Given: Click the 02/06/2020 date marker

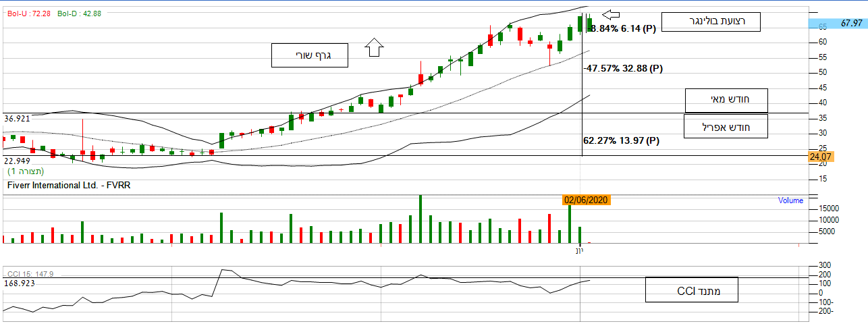Looking at the screenshot, I should [x=587, y=200].
